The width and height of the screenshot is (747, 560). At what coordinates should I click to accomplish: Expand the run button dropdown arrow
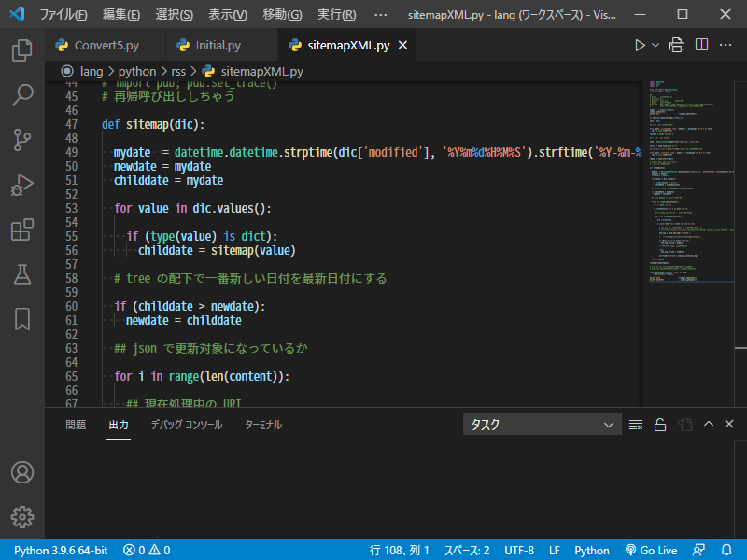[655, 45]
